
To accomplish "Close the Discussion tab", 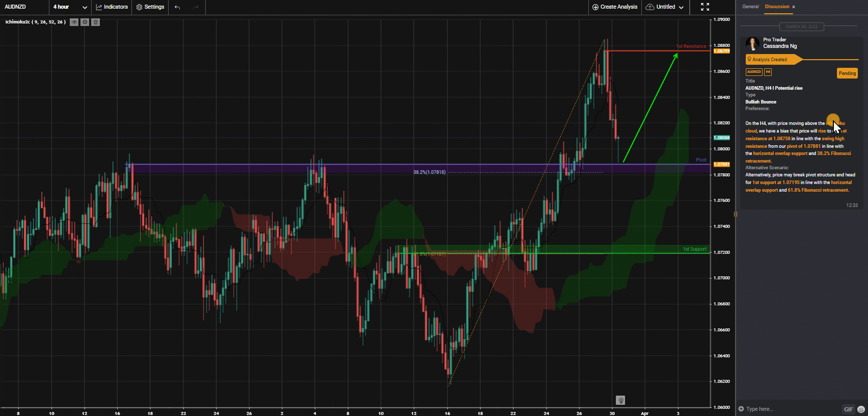I will click(x=794, y=7).
